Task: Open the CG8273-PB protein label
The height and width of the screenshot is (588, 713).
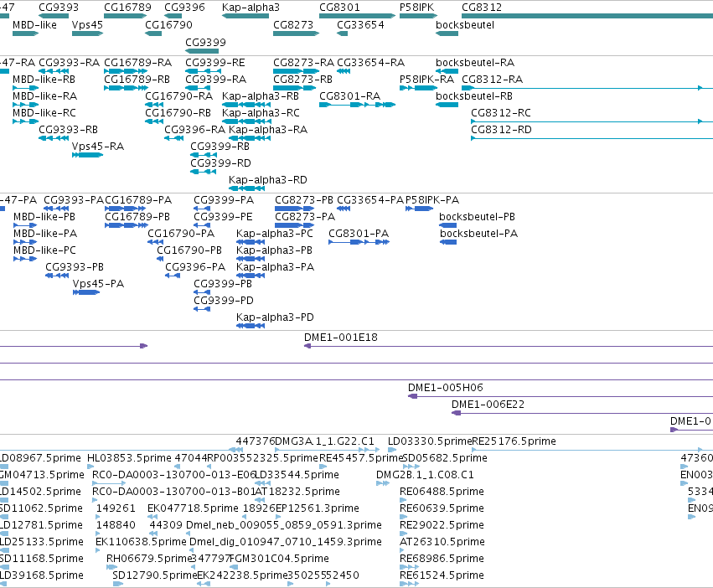Action: [304, 200]
